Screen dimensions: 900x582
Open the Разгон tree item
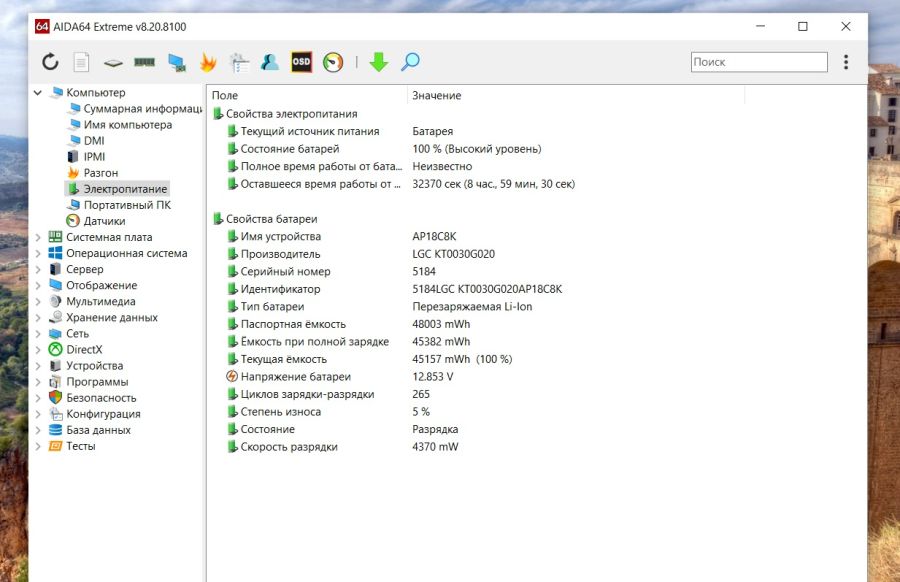(x=100, y=173)
